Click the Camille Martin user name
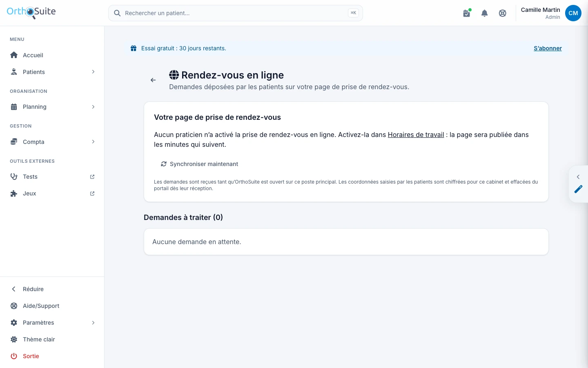Screen dimensions: 588x368 point(540,10)
